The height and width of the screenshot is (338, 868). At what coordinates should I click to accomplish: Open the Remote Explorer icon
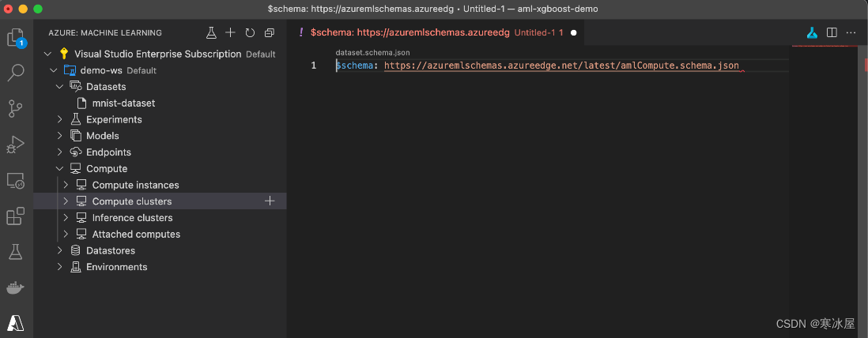pos(16,181)
